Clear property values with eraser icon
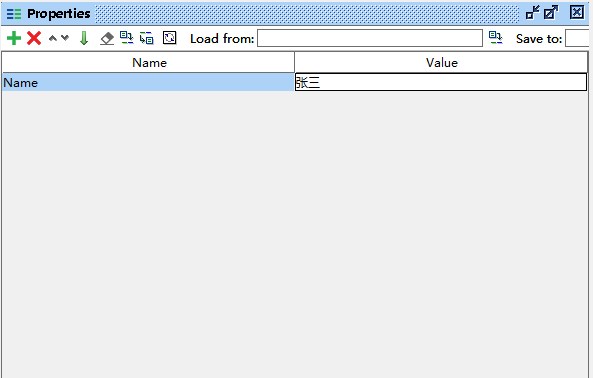Viewport: 593px width, 378px height. pyautogui.click(x=107, y=38)
